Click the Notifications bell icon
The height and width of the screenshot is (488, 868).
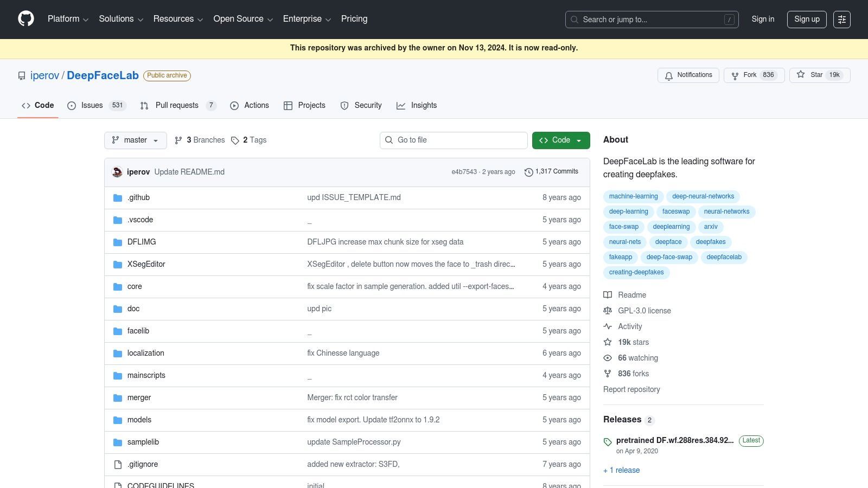tap(669, 75)
